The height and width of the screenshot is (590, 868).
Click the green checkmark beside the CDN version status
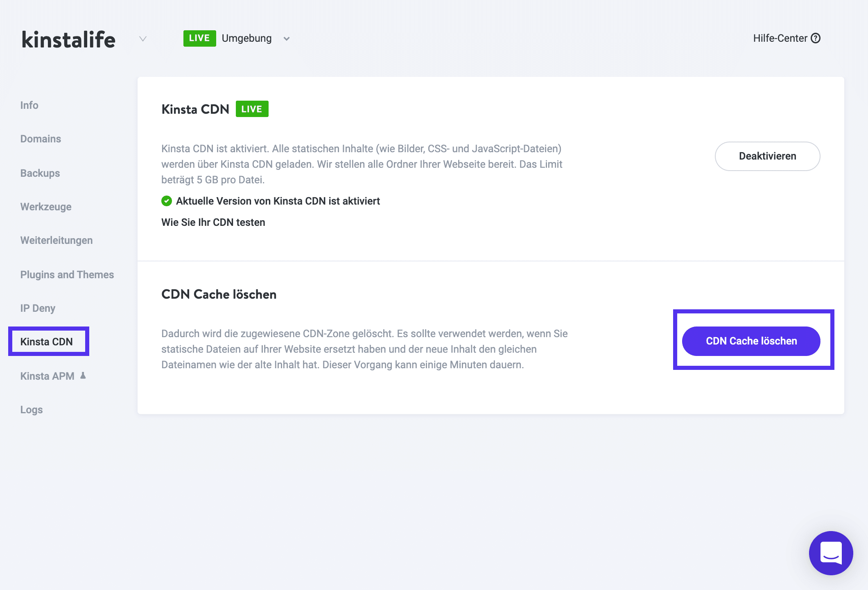pyautogui.click(x=166, y=201)
